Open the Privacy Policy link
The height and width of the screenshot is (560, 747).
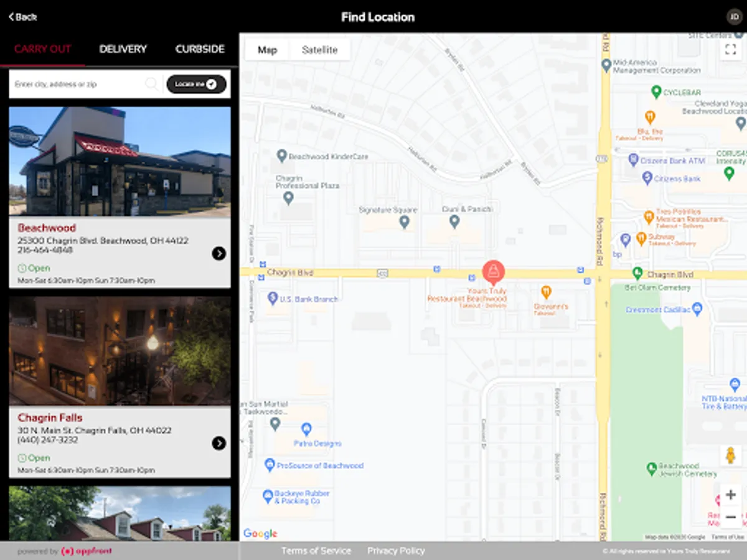[396, 551]
